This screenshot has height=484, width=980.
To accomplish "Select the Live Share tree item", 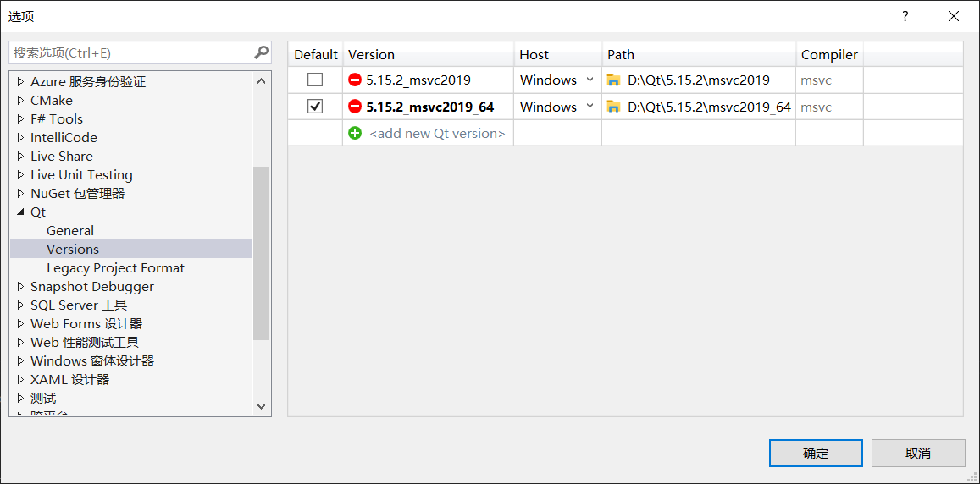I will click(61, 157).
